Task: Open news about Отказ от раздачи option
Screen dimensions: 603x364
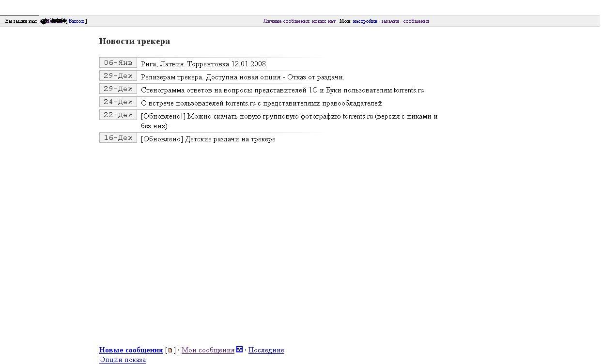Action: click(x=243, y=77)
